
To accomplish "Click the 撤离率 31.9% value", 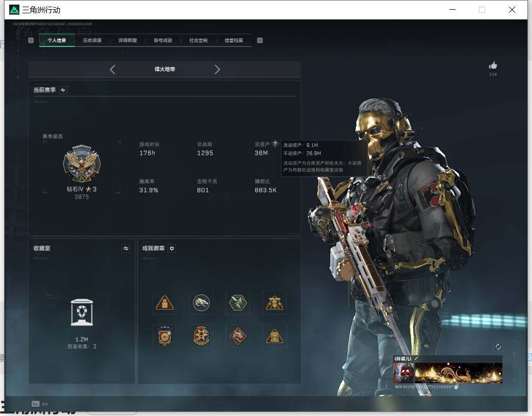I will coord(149,190).
